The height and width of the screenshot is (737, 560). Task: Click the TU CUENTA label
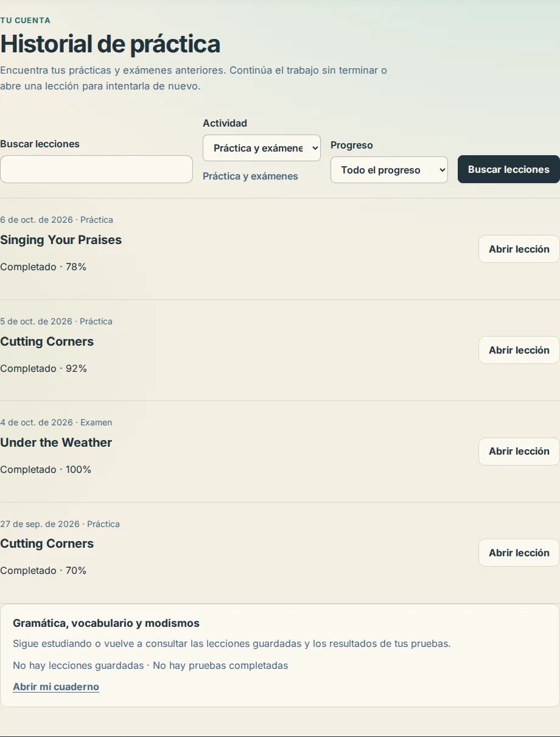[25, 20]
